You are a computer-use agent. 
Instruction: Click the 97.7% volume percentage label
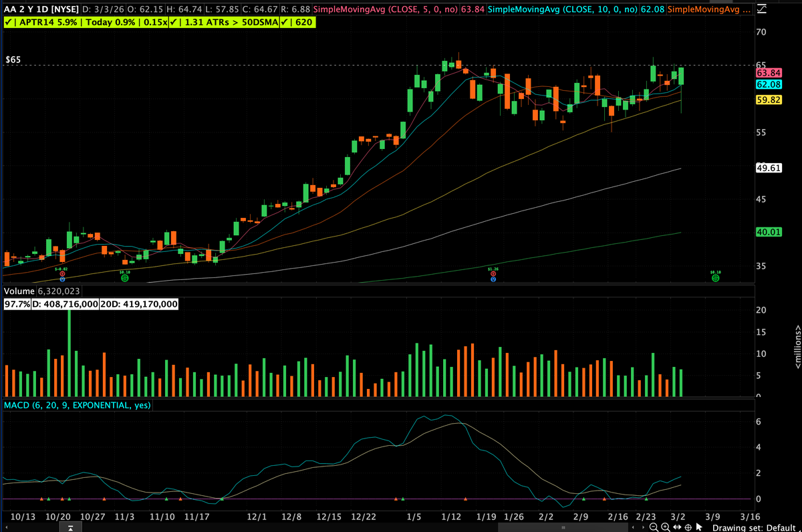(x=17, y=304)
